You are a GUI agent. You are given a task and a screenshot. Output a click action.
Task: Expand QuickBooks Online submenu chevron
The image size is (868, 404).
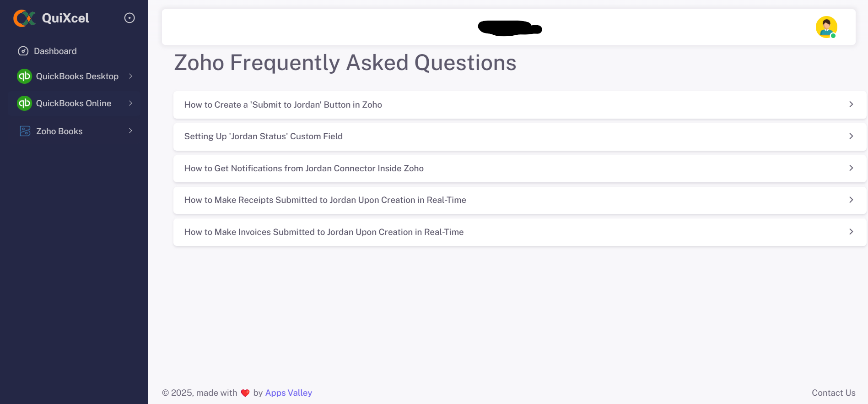pyautogui.click(x=130, y=103)
